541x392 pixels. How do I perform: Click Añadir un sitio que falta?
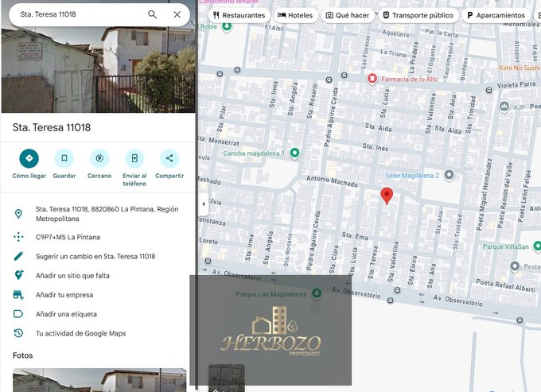[72, 275]
